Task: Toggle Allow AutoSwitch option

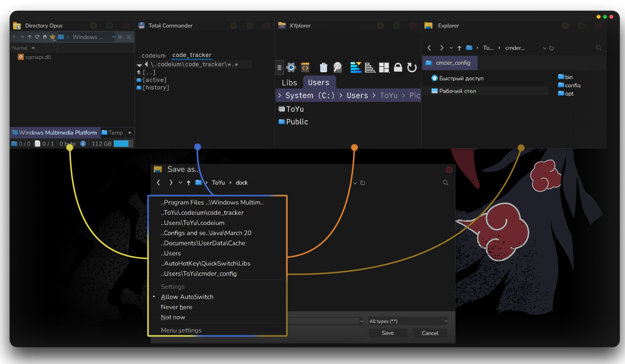Action: point(187,297)
